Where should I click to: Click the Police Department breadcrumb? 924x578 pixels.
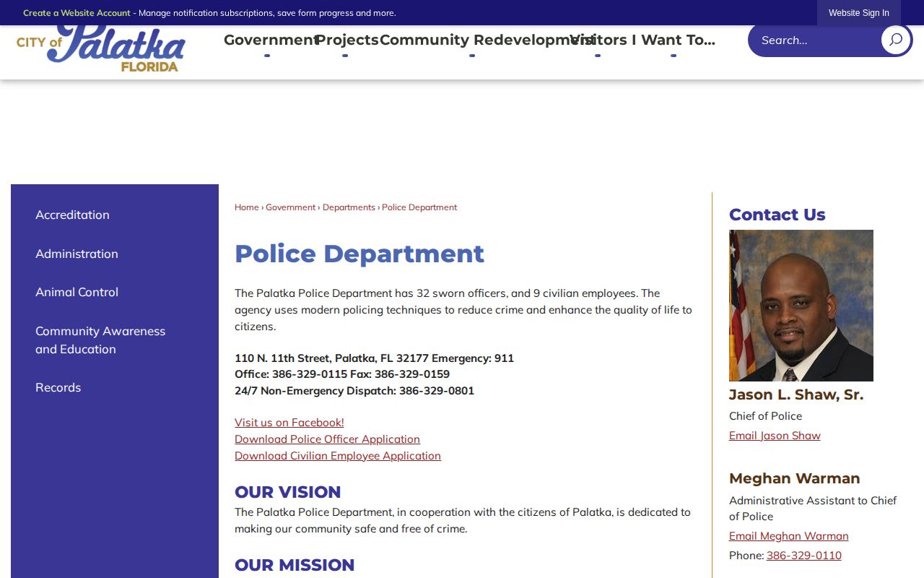click(419, 207)
